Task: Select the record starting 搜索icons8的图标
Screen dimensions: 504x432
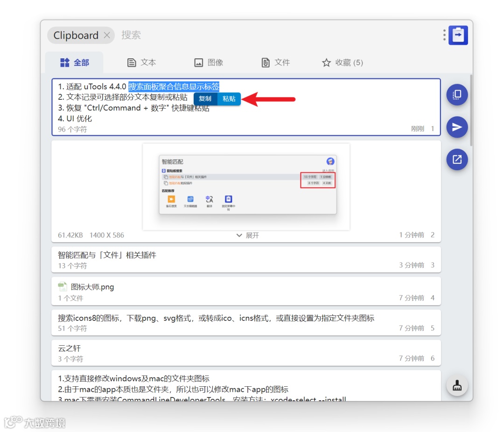Action: 246,323
